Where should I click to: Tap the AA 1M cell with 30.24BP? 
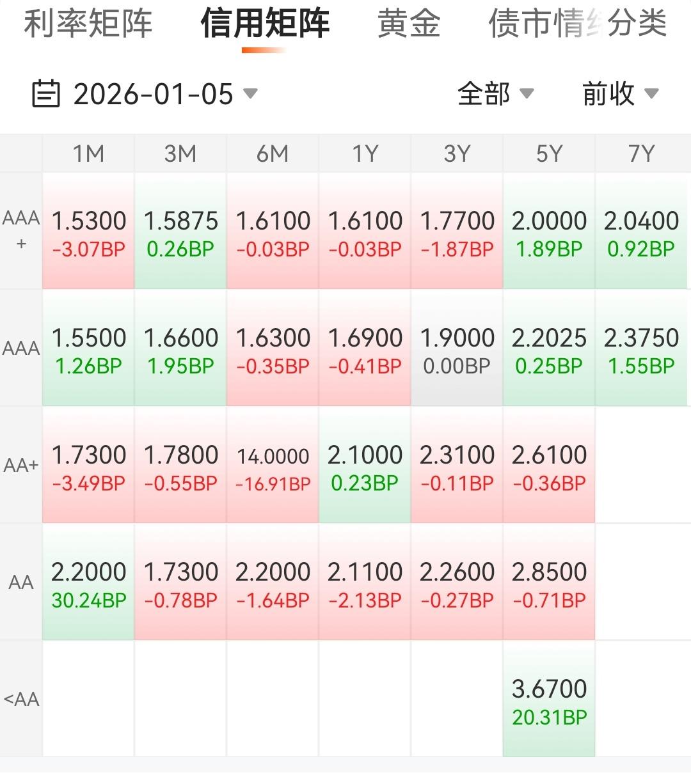pos(88,582)
